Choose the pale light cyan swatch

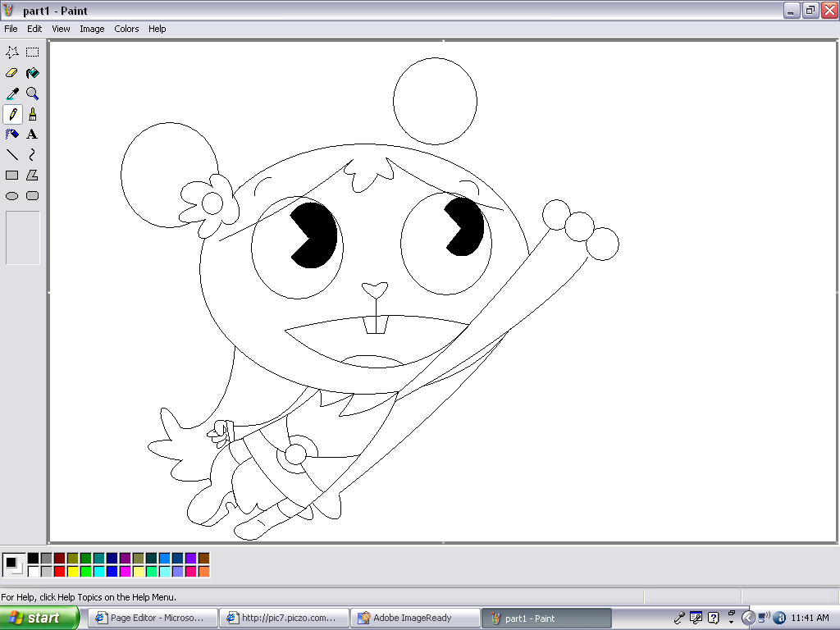pyautogui.click(x=164, y=572)
